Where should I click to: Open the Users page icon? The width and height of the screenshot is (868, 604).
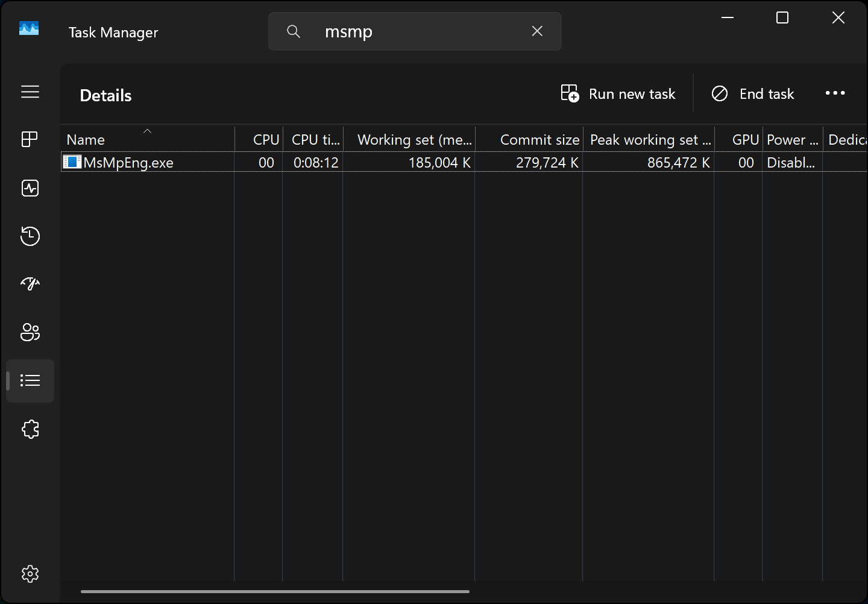pos(30,332)
